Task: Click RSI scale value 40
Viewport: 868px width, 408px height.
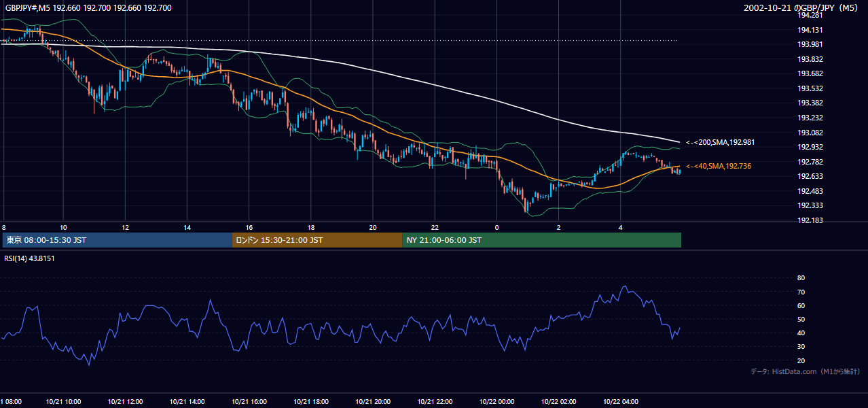Action: 801,333
